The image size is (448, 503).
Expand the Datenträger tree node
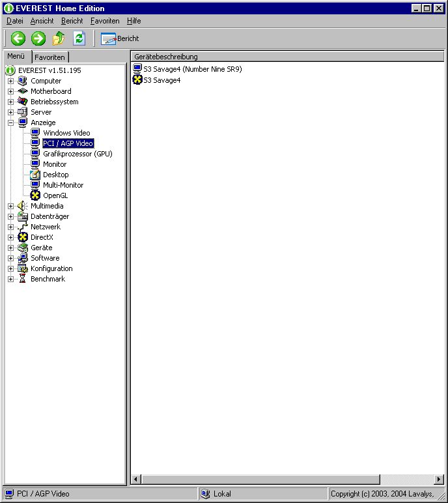(x=10, y=216)
